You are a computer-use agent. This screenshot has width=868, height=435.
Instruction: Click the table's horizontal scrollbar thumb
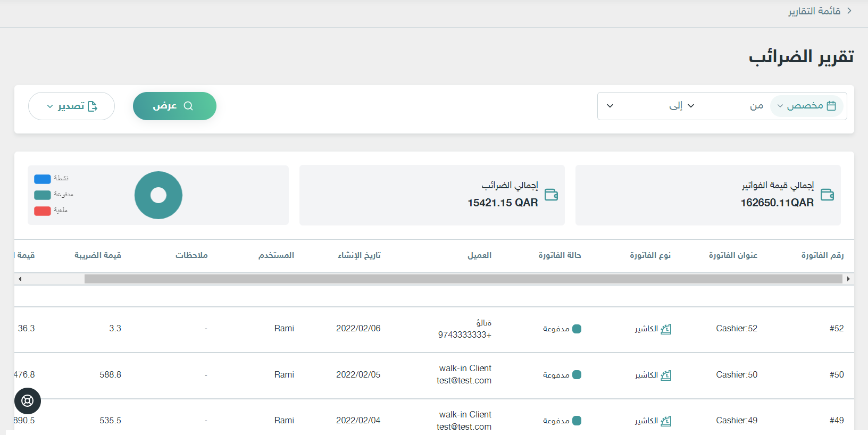pyautogui.click(x=463, y=279)
